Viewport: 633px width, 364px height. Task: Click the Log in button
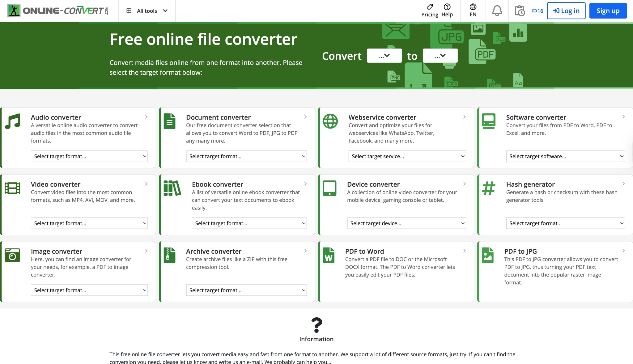(566, 10)
